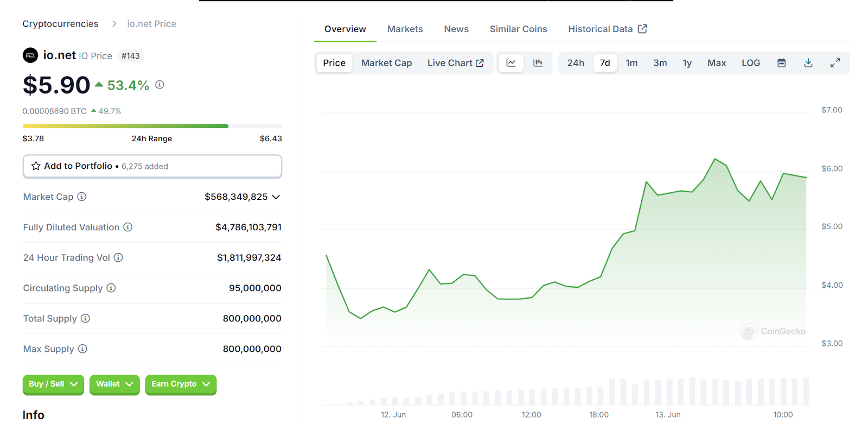This screenshot has height=423, width=868.
Task: Show Total Supply info icon
Action: pyautogui.click(x=85, y=318)
